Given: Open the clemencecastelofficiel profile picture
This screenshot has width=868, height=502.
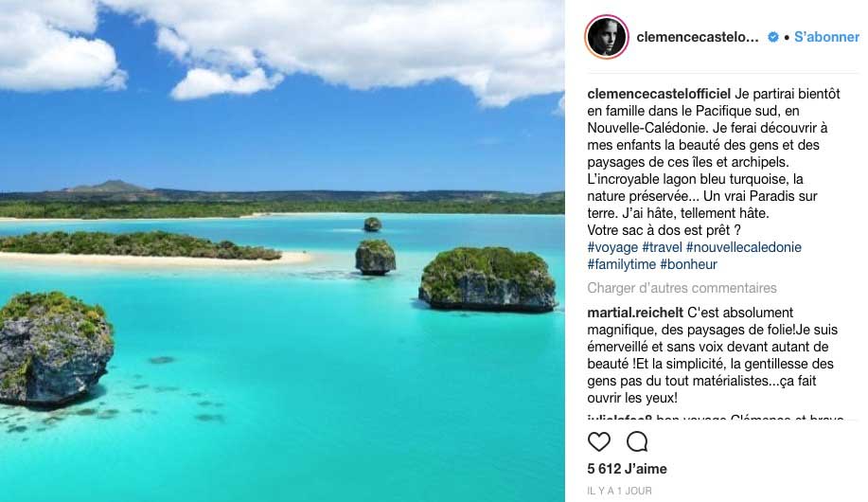Looking at the screenshot, I should (x=607, y=37).
